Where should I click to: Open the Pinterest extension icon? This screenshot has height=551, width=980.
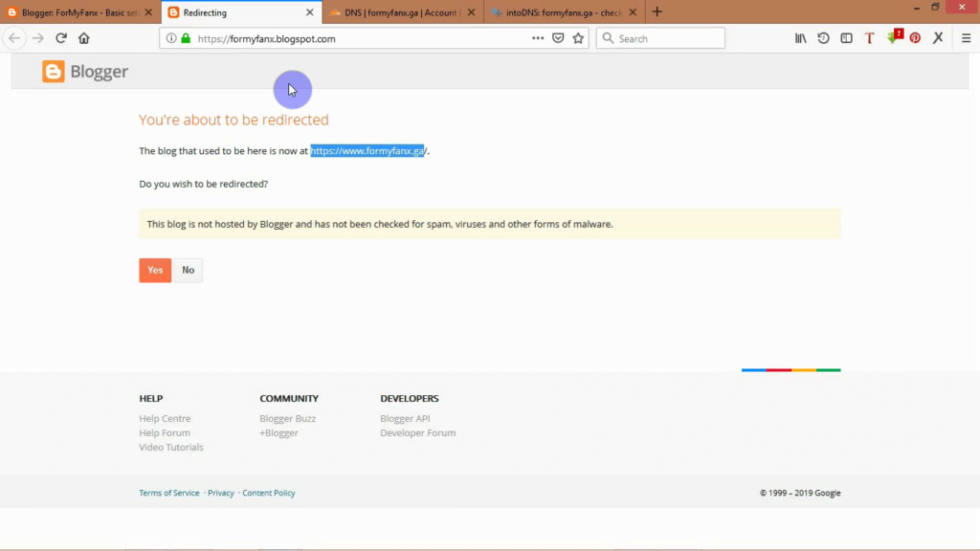[915, 38]
